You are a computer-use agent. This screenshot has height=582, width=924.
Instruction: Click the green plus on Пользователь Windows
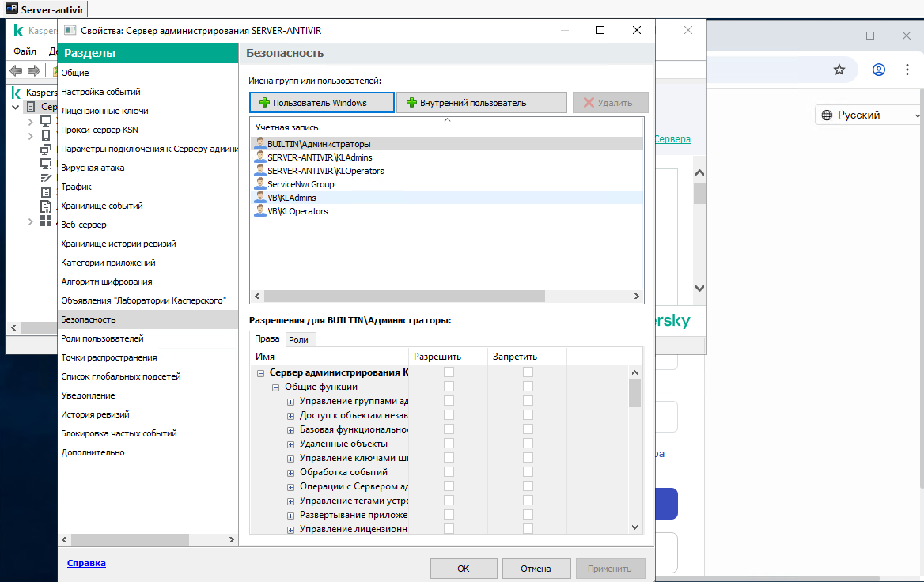[x=264, y=103]
